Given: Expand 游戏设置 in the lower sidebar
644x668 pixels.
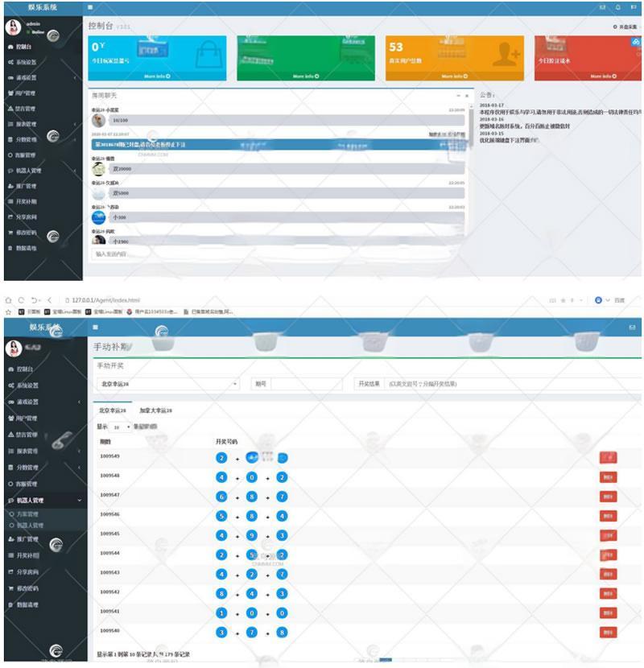Looking at the screenshot, I should point(78,402).
